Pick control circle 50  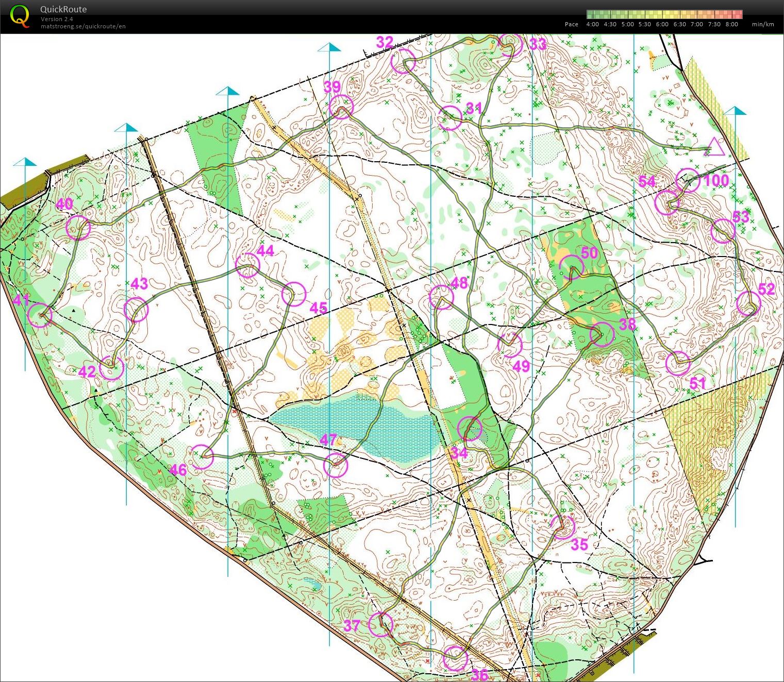click(572, 267)
